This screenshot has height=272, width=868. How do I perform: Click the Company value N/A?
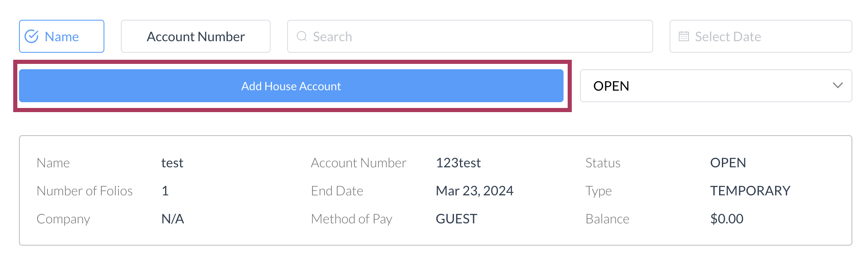(172, 219)
